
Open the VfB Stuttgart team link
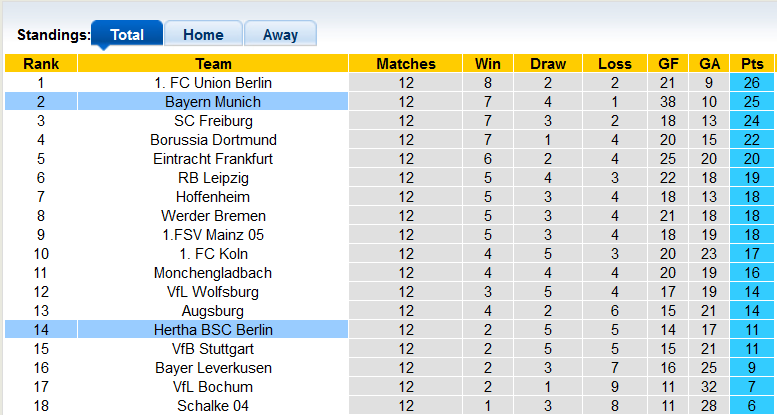[213, 349]
